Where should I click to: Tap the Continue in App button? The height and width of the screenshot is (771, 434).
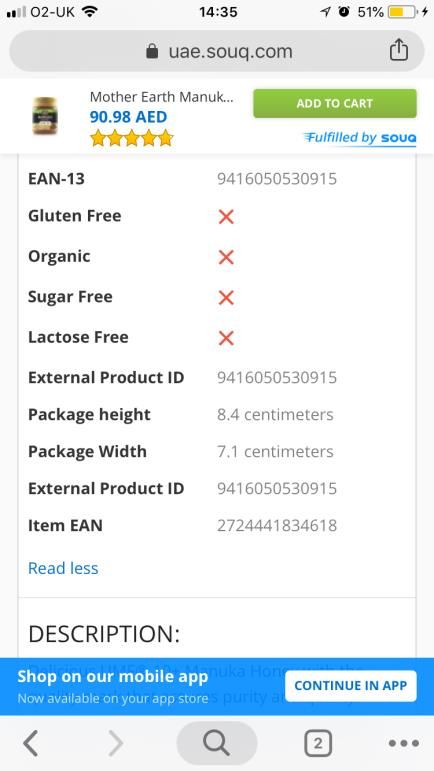(350, 685)
